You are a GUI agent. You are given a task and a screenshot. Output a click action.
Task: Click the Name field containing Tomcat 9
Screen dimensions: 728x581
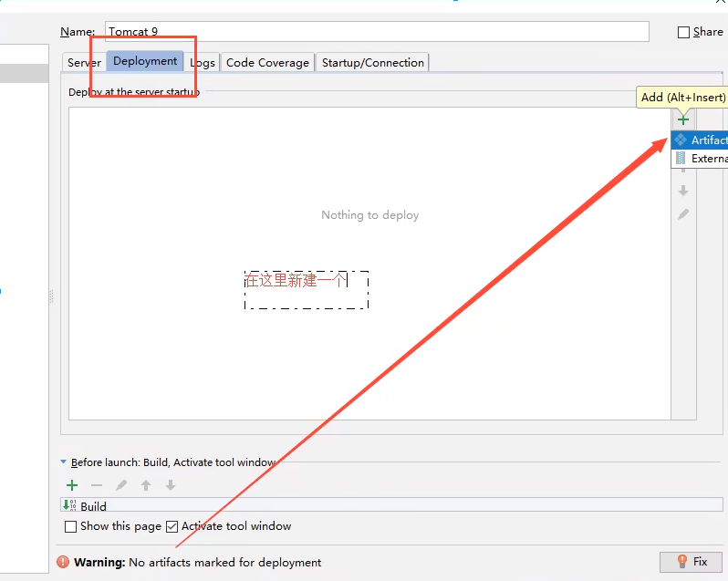(376, 32)
